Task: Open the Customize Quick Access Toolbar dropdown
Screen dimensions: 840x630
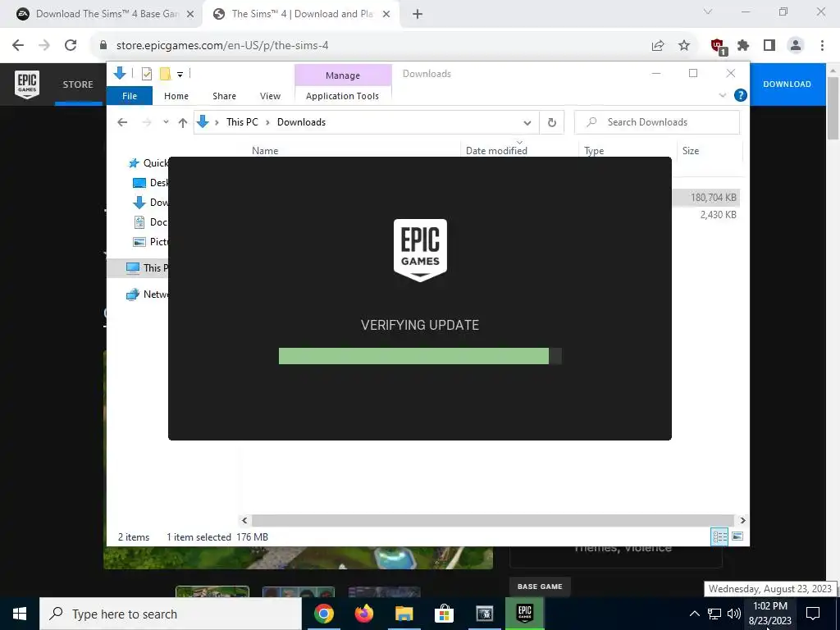Action: point(180,75)
